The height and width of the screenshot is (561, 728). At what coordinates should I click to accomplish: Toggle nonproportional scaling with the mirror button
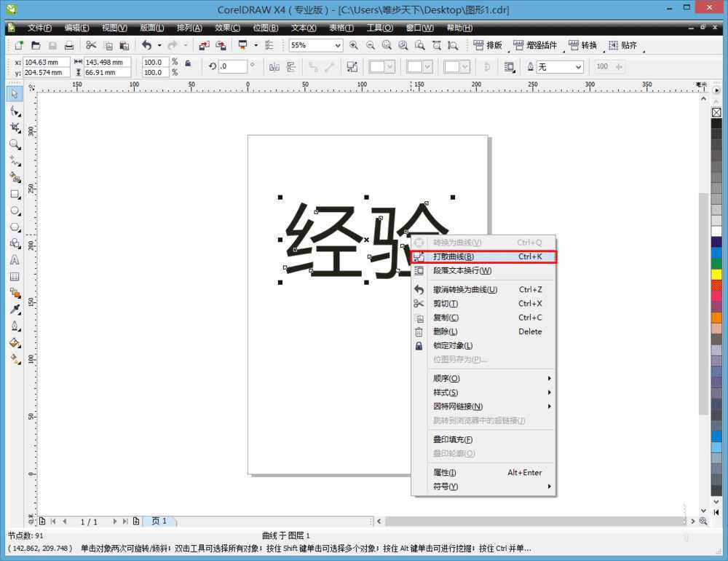point(274,67)
